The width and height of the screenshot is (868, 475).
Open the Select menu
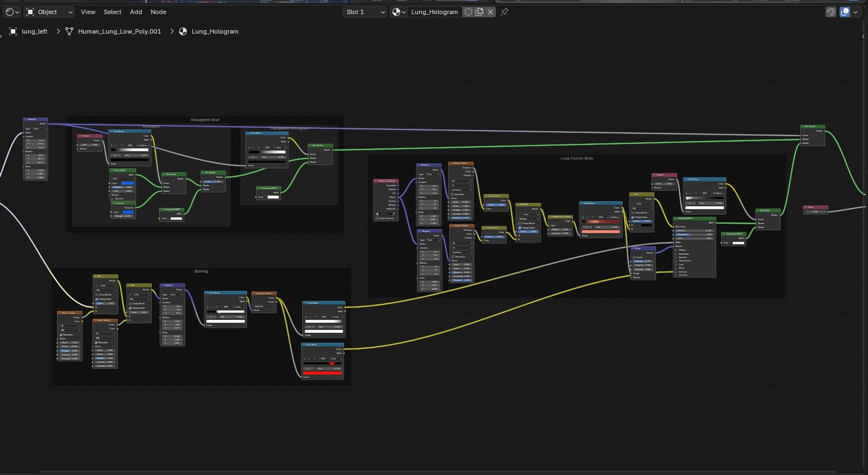(x=113, y=12)
